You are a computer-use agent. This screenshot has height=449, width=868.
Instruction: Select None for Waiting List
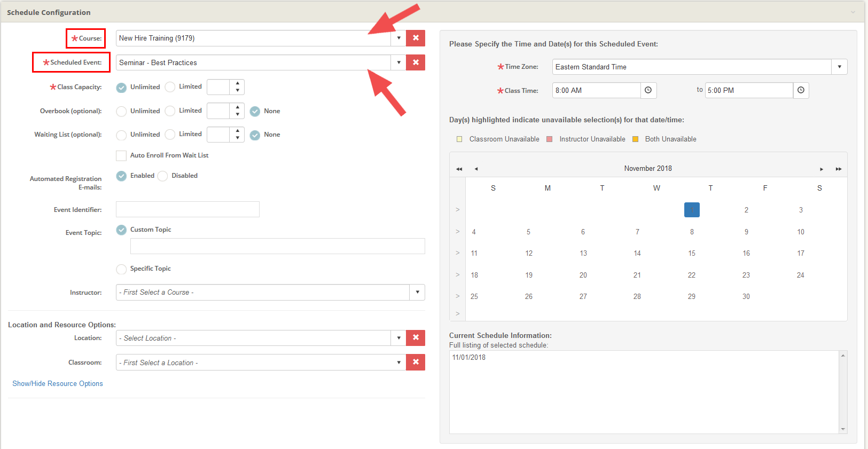click(255, 135)
